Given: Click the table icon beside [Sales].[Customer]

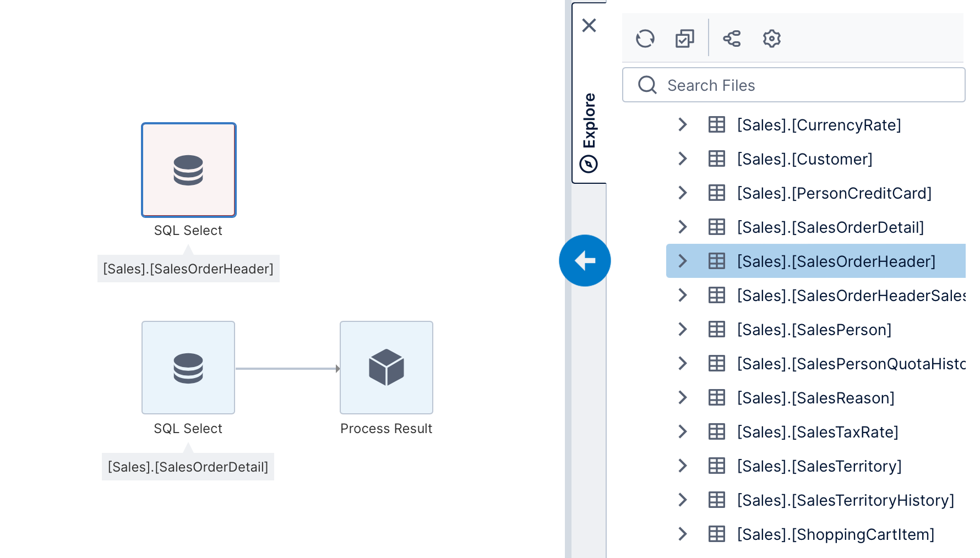Looking at the screenshot, I should click(716, 159).
